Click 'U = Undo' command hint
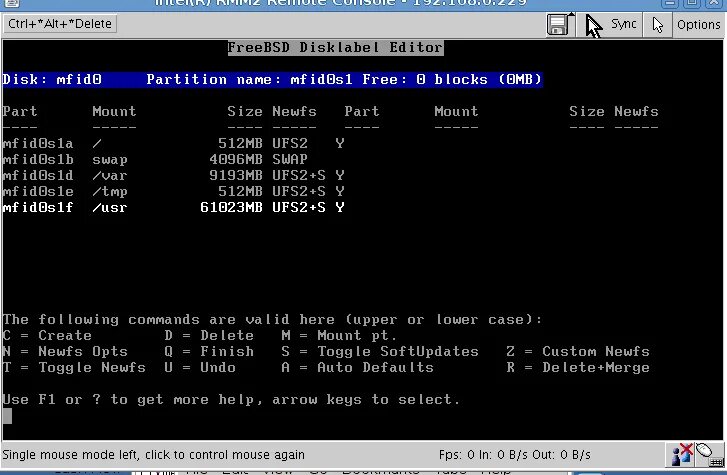The image size is (727, 475). [200, 367]
